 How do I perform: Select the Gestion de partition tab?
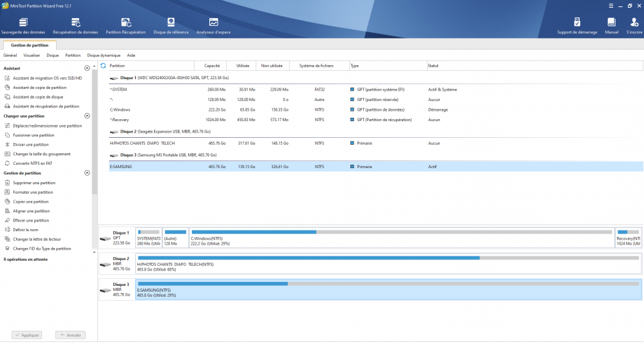point(29,45)
